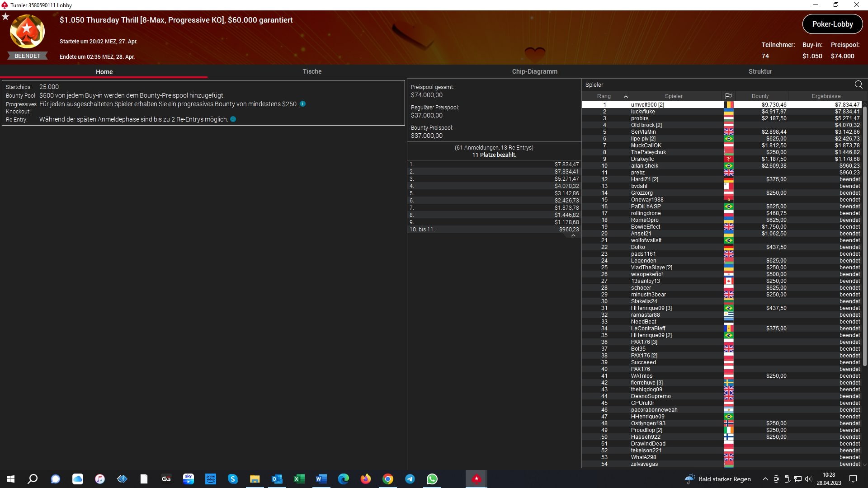Select player luckyfluke in the list

click(643, 112)
